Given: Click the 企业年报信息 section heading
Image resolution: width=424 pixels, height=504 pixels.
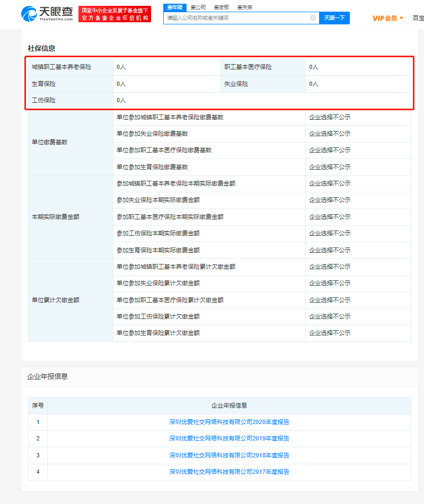Looking at the screenshot, I should coord(47,376).
